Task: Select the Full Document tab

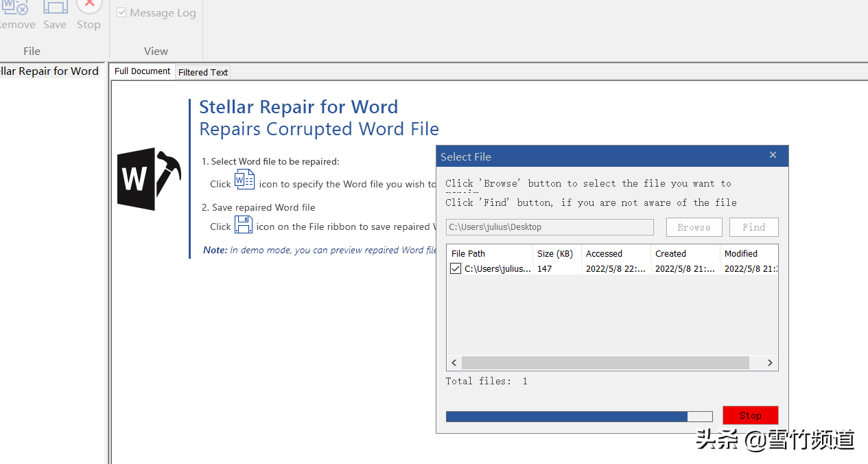Action: pos(142,71)
